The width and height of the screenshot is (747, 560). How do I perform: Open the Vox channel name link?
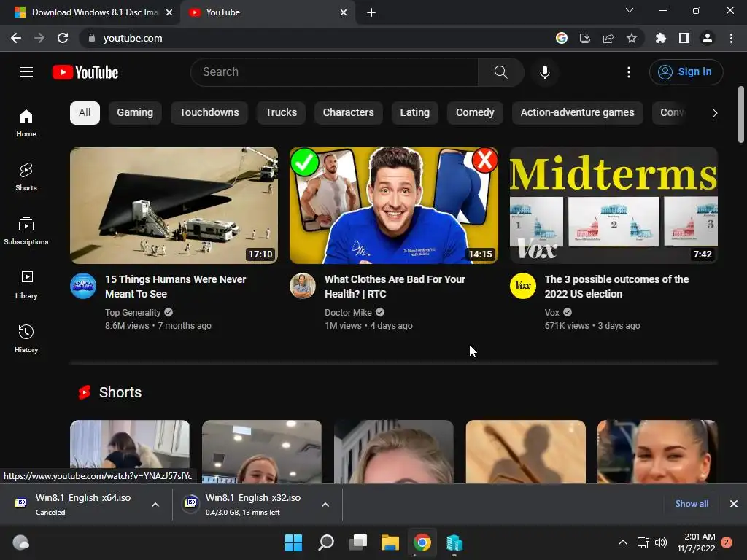click(x=551, y=313)
